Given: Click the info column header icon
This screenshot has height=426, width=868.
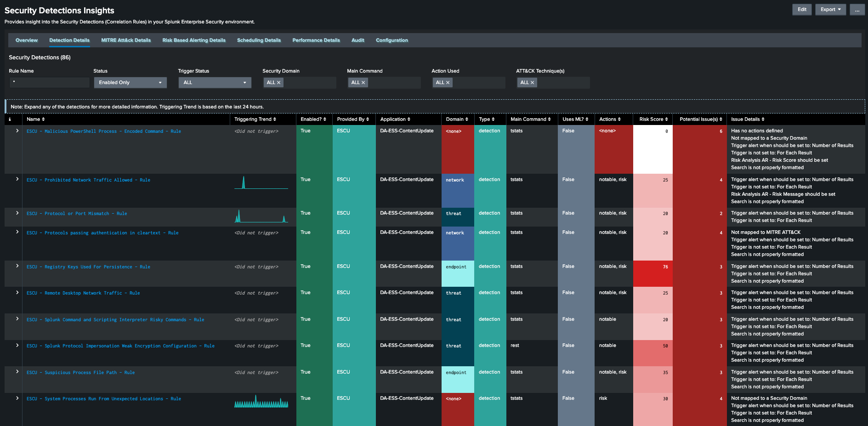Looking at the screenshot, I should (x=10, y=119).
